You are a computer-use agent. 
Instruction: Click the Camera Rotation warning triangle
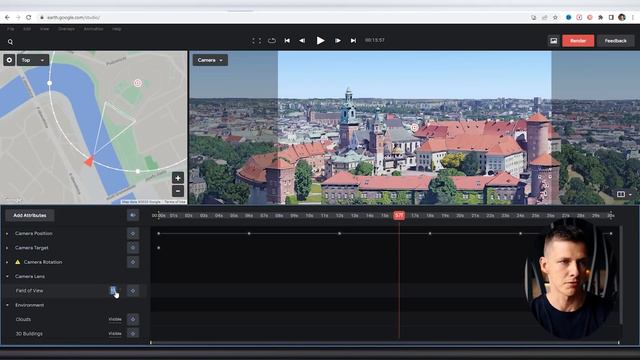coord(18,262)
